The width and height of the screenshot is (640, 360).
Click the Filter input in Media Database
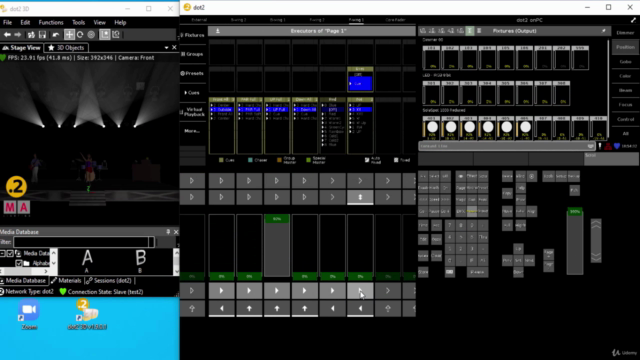tap(84, 242)
